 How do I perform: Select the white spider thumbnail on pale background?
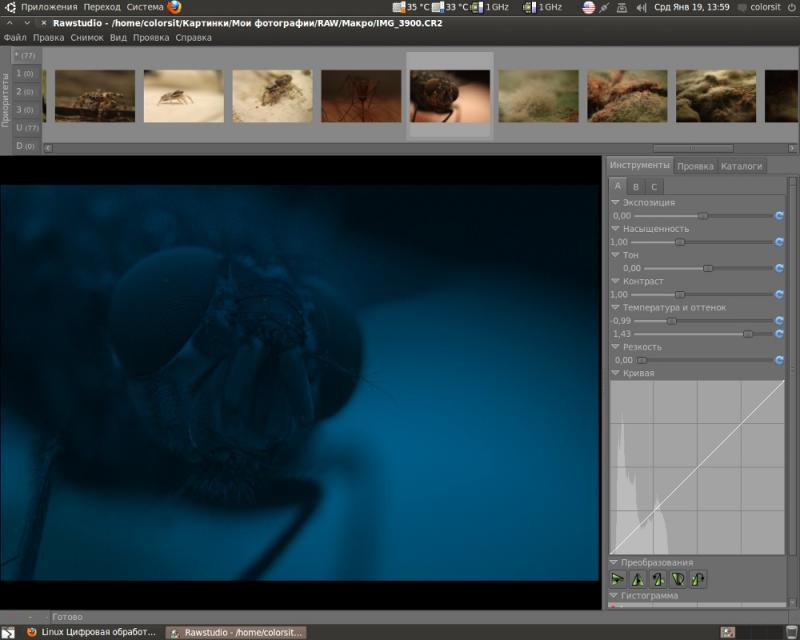click(x=184, y=96)
